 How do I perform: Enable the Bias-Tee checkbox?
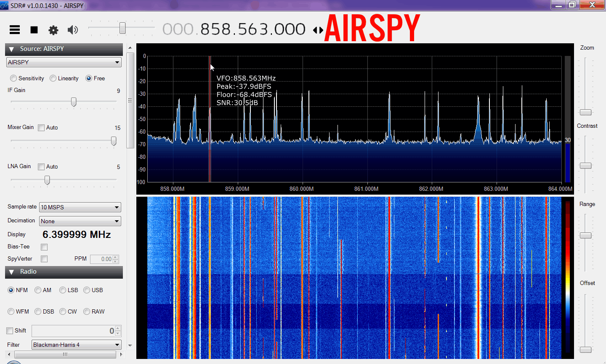pos(44,247)
